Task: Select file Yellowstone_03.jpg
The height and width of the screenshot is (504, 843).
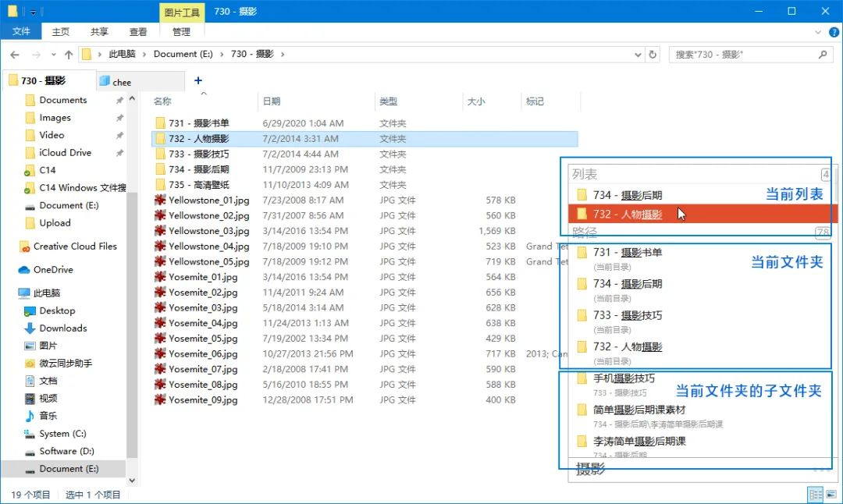Action: click(208, 230)
